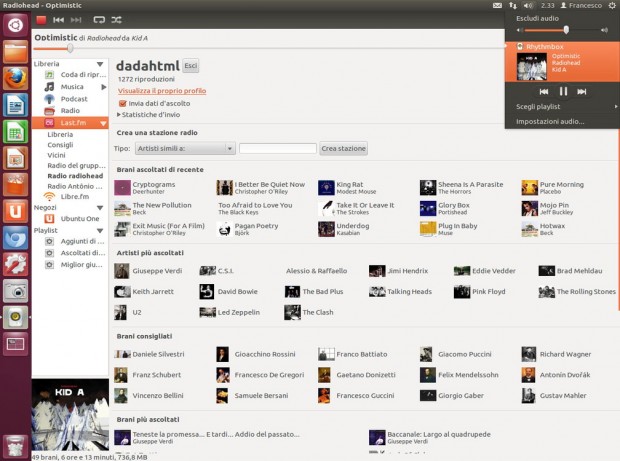
Task: Open the Baccanale: Largo al quadrupede track
Action: pyautogui.click(x=430, y=437)
